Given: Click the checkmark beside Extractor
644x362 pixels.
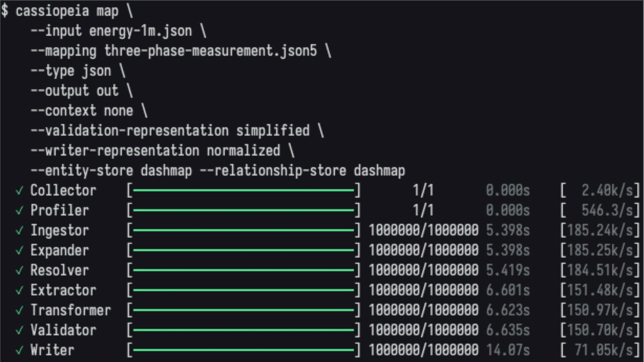Looking at the screenshot, I should 19,291.
